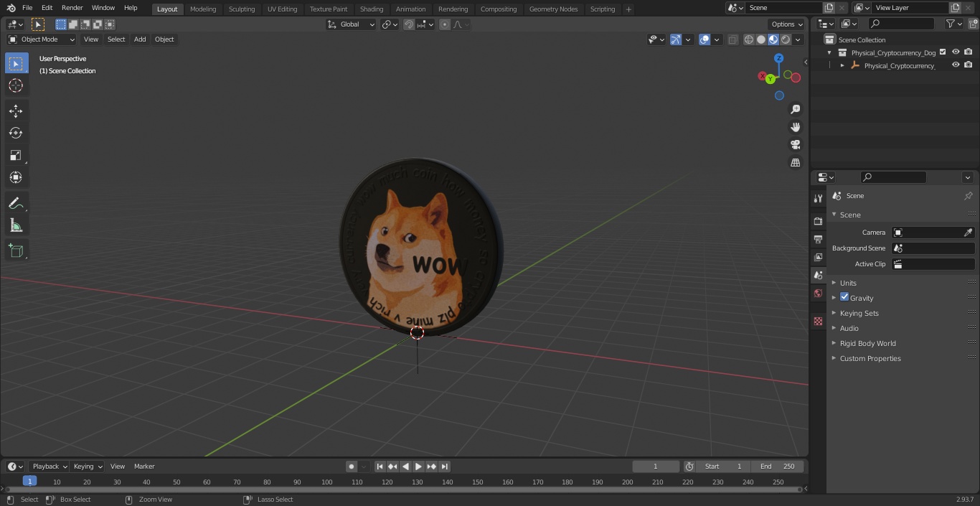Viewport: 980px width, 506px height.
Task: Pin the Scene properties with pin icon
Action: tap(968, 195)
